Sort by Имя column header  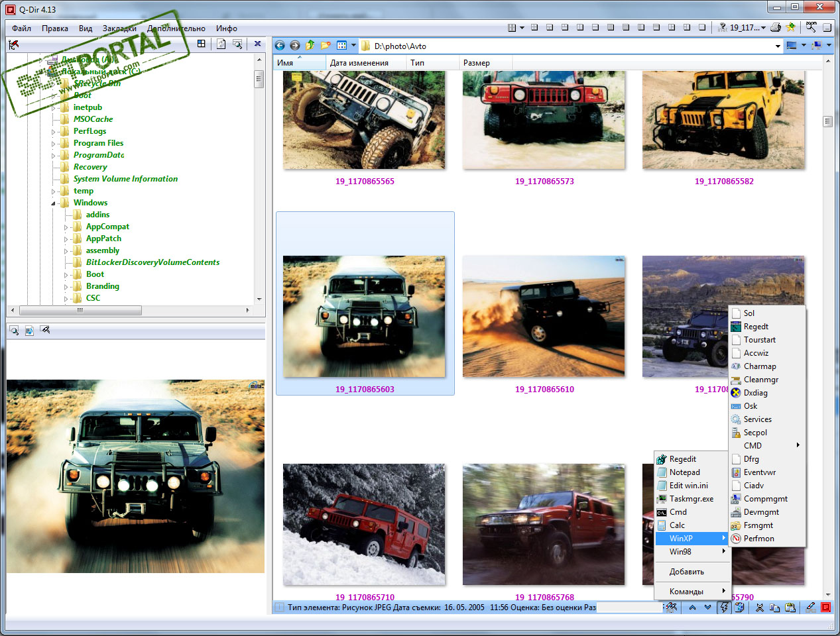point(300,63)
